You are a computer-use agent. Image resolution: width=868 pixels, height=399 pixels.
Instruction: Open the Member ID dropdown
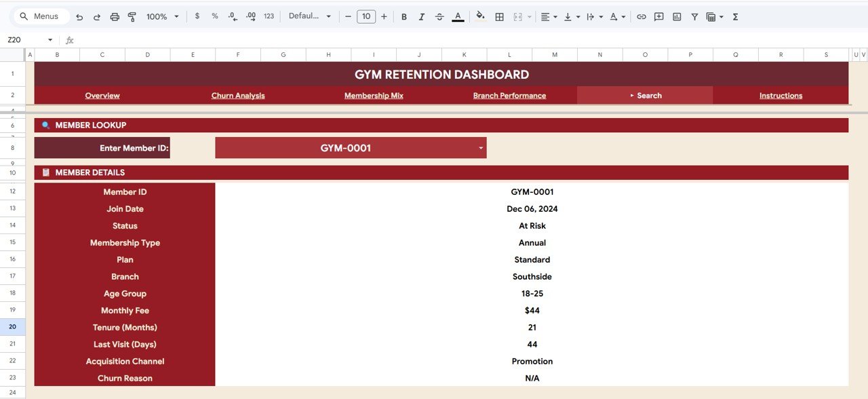tap(481, 147)
